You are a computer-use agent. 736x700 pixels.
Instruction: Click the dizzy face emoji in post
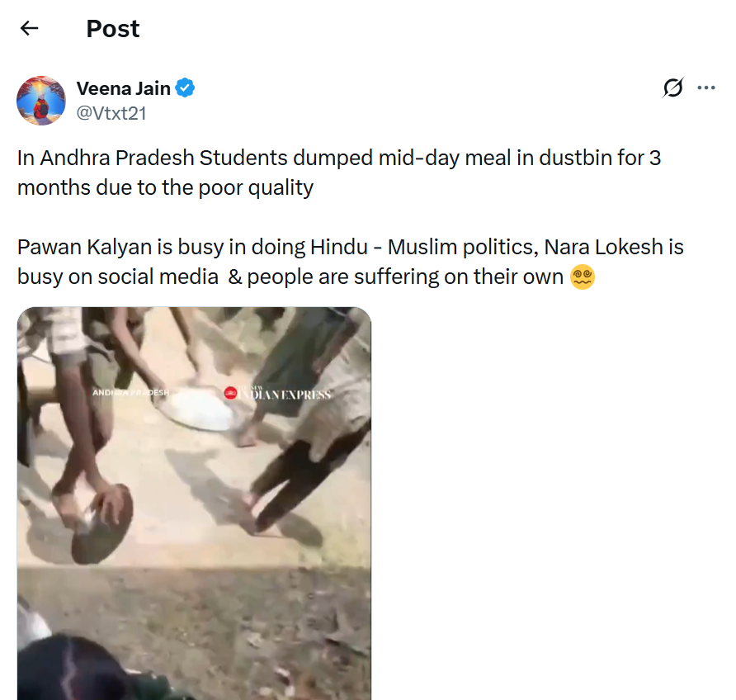coord(583,277)
